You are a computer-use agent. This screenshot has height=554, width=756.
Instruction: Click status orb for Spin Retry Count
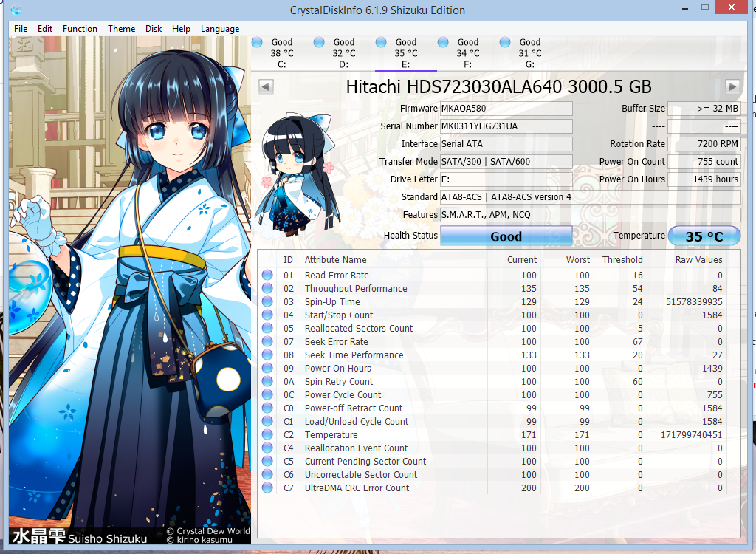267,381
